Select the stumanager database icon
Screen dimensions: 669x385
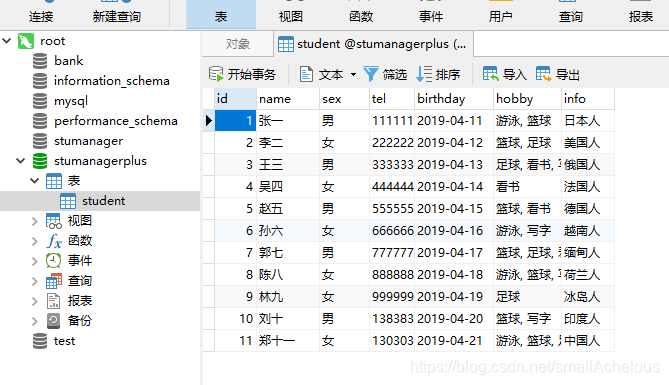pos(40,141)
